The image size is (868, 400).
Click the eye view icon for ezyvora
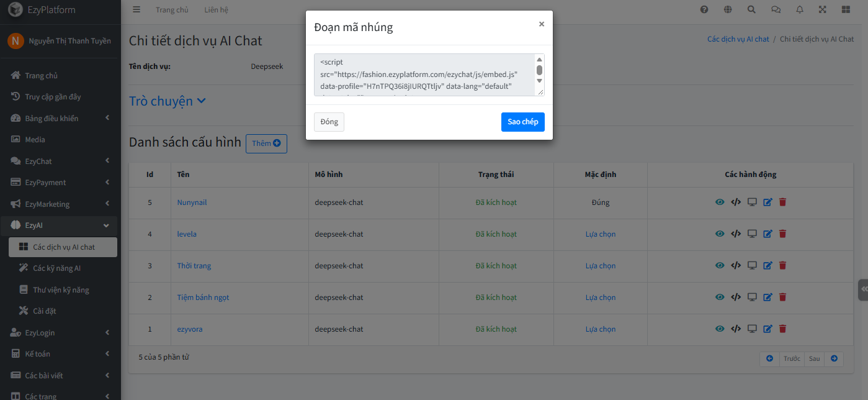pos(720,329)
